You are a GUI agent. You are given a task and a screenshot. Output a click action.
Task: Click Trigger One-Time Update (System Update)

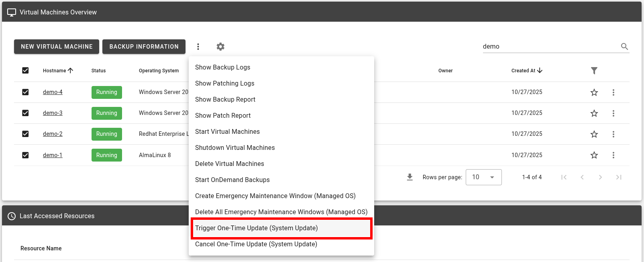(x=281, y=228)
